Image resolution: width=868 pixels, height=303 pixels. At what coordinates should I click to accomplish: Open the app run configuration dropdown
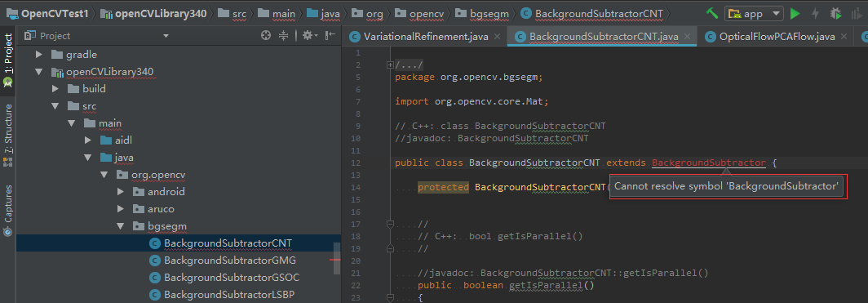(x=754, y=14)
